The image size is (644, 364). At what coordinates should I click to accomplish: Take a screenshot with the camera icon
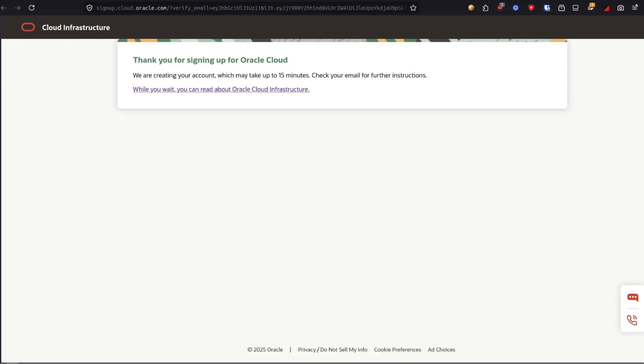click(621, 8)
